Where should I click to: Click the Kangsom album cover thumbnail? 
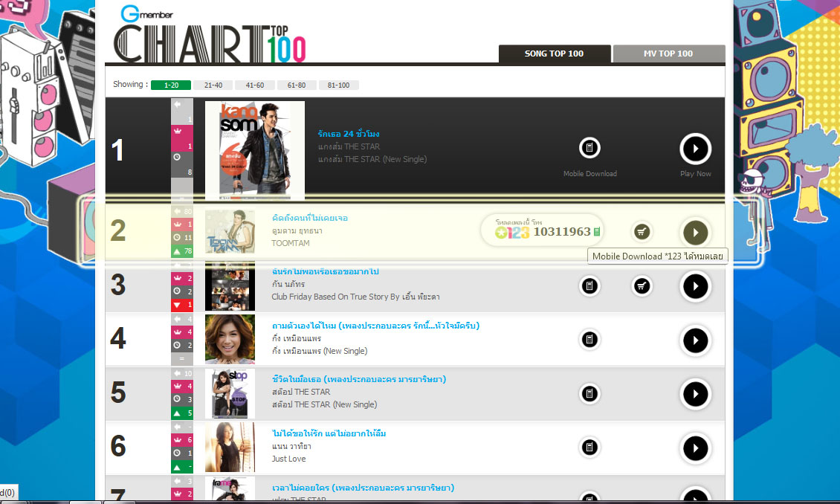[255, 150]
